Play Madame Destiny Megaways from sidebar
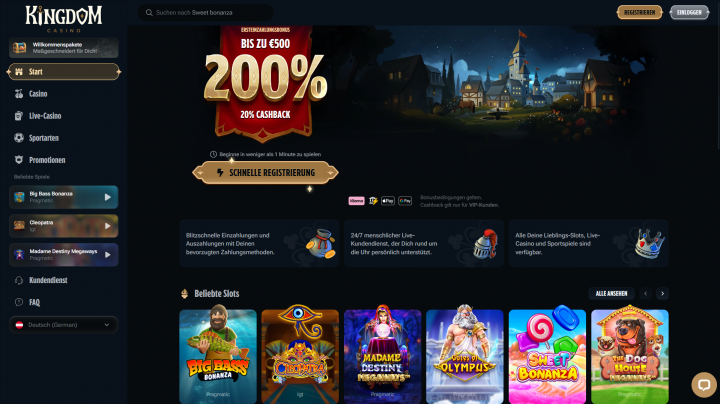This screenshot has height=404, width=720. click(63, 255)
